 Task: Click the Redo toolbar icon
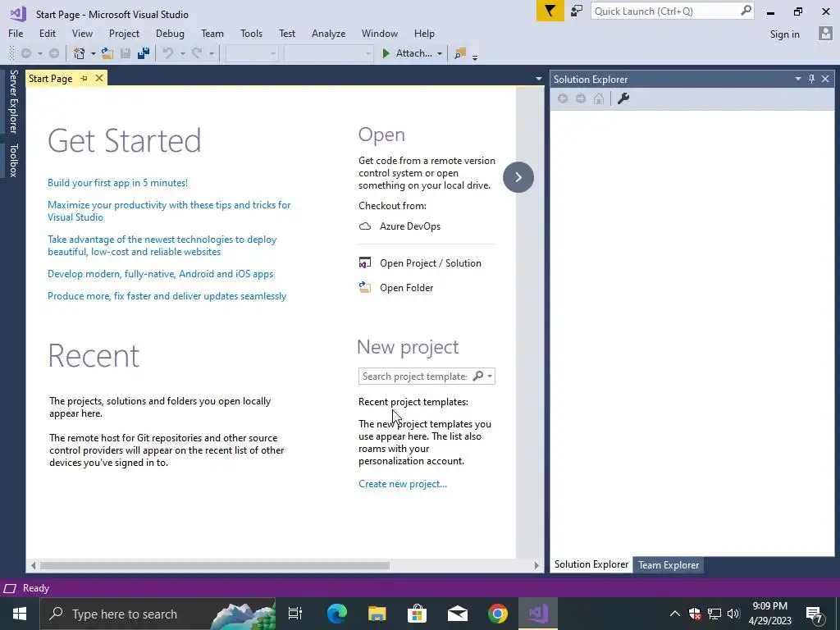pos(197,53)
